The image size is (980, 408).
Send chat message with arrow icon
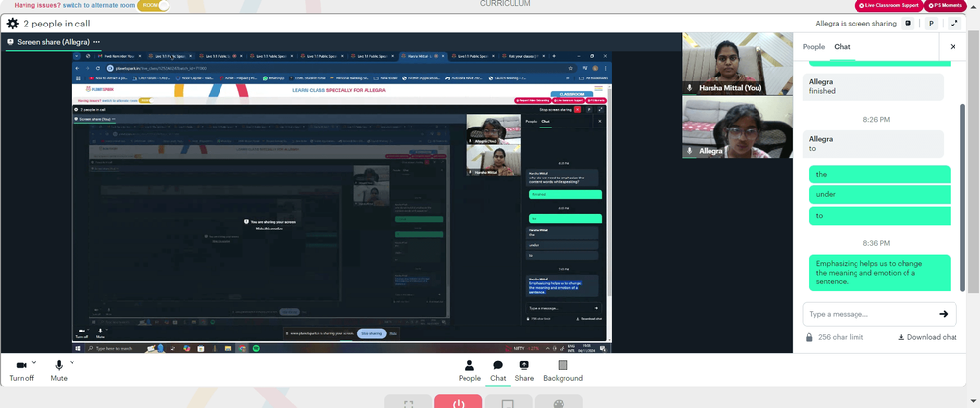(943, 314)
